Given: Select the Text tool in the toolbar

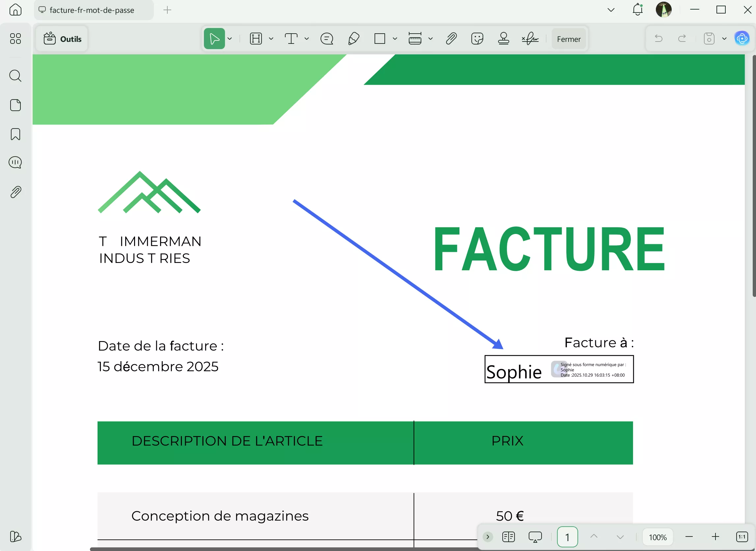Looking at the screenshot, I should click(x=291, y=38).
